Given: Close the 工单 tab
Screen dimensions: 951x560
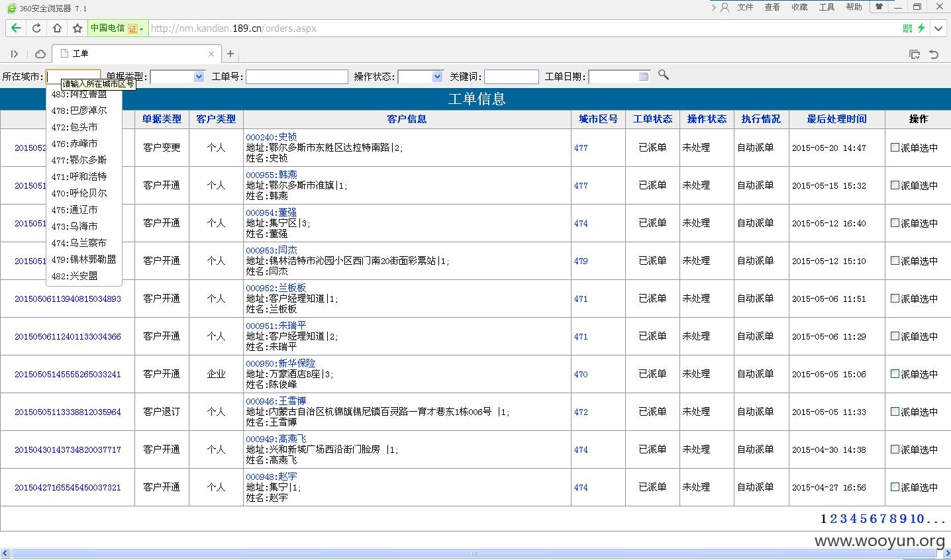Looking at the screenshot, I should [211, 54].
